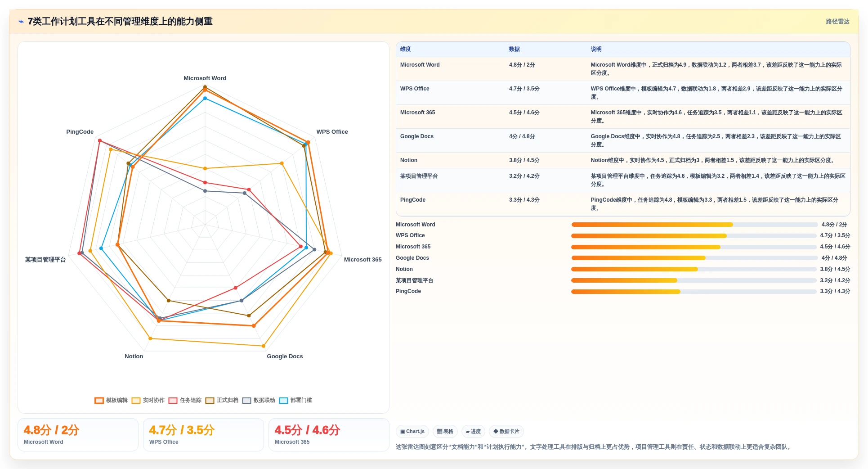Select the Microsoft Word table row name

click(x=420, y=65)
